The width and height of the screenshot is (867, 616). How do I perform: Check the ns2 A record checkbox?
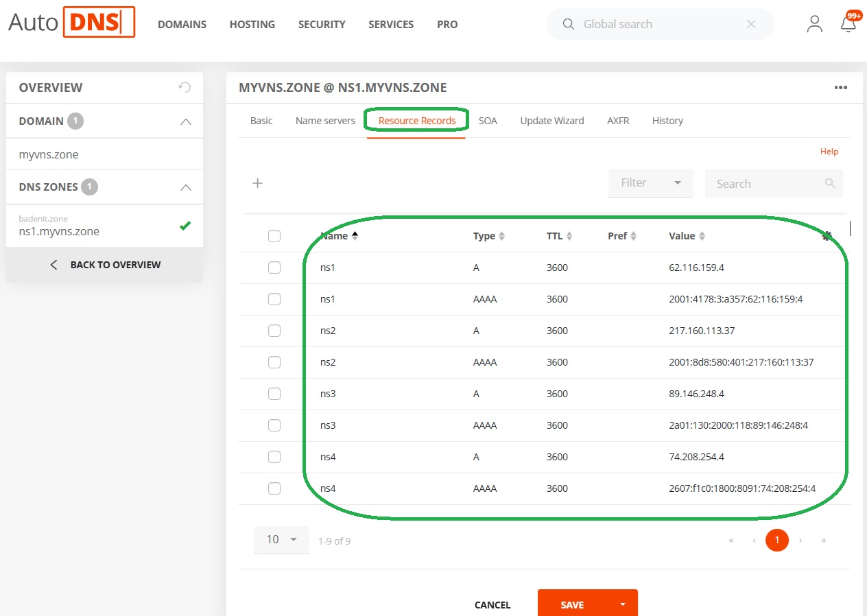coord(274,331)
